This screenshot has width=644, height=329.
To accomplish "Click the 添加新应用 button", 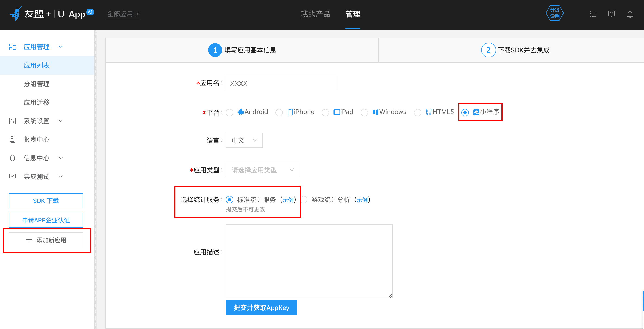I will 46,240.
